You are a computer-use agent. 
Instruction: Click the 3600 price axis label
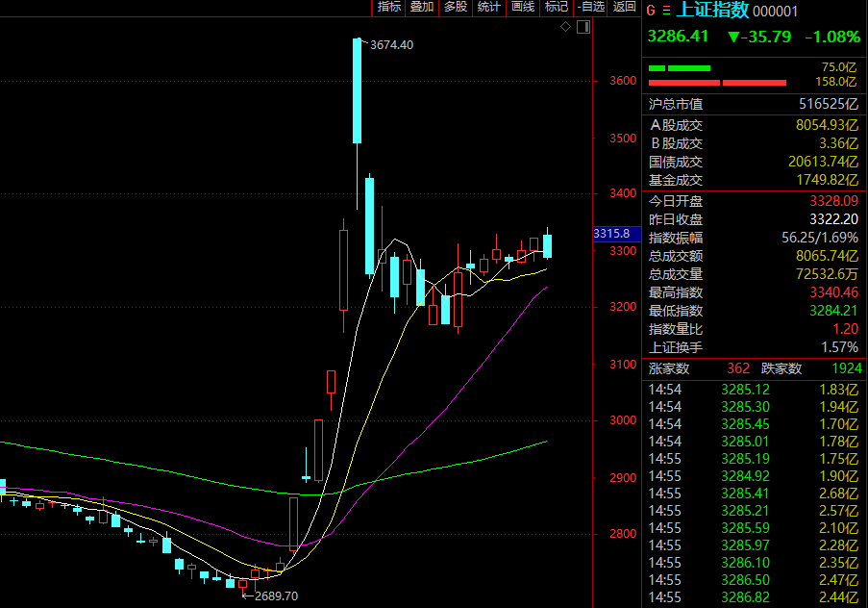pos(623,81)
